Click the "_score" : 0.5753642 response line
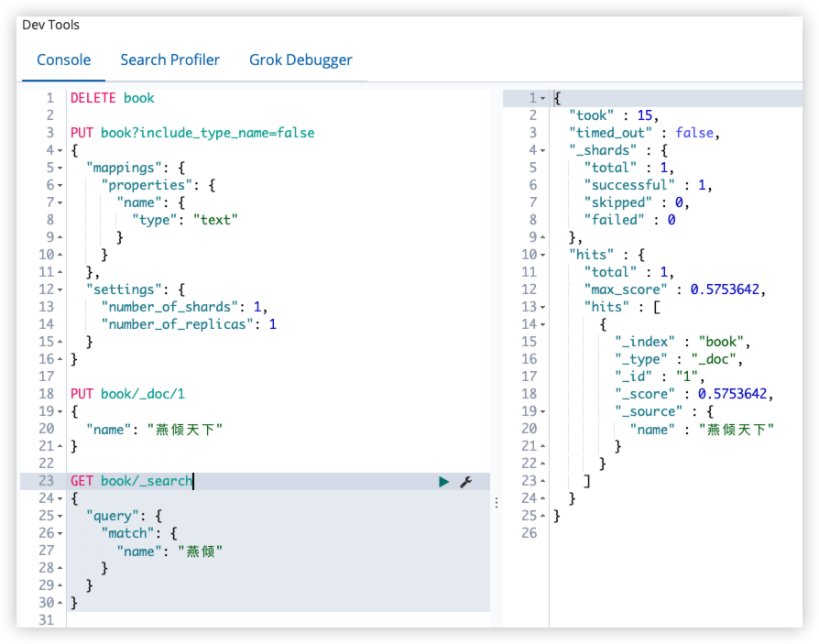Screen dimensions: 819x644 click(x=694, y=394)
